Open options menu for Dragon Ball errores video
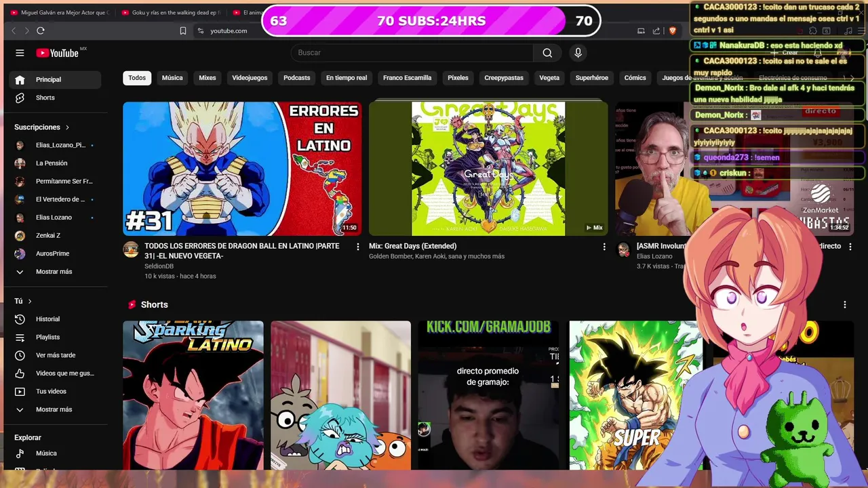Image resolution: width=868 pixels, height=488 pixels. point(358,247)
